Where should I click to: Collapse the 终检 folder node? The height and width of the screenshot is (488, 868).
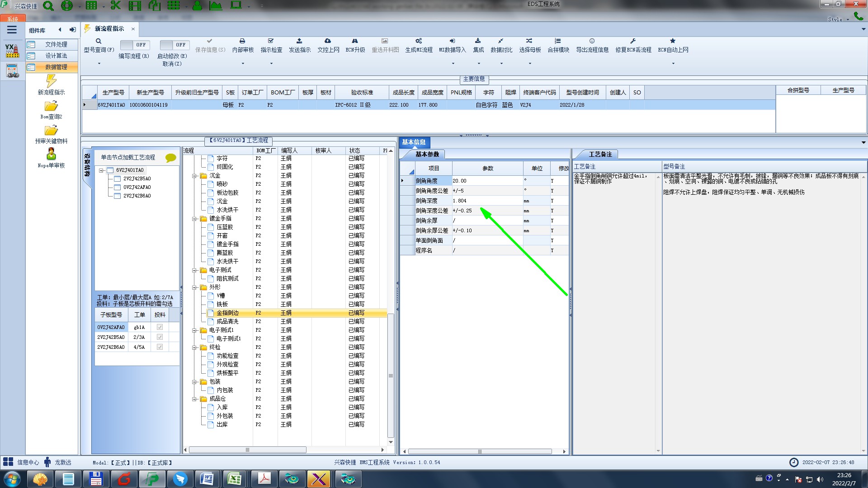point(194,347)
